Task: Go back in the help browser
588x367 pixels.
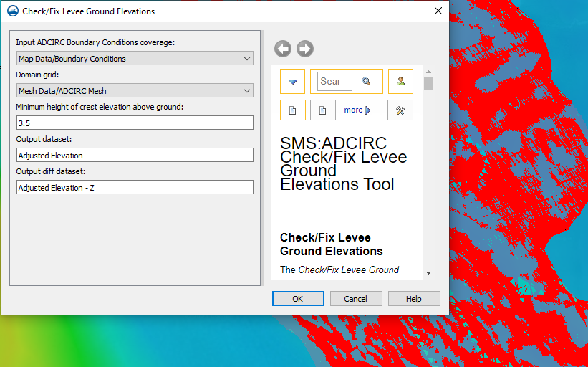Action: pyautogui.click(x=283, y=49)
